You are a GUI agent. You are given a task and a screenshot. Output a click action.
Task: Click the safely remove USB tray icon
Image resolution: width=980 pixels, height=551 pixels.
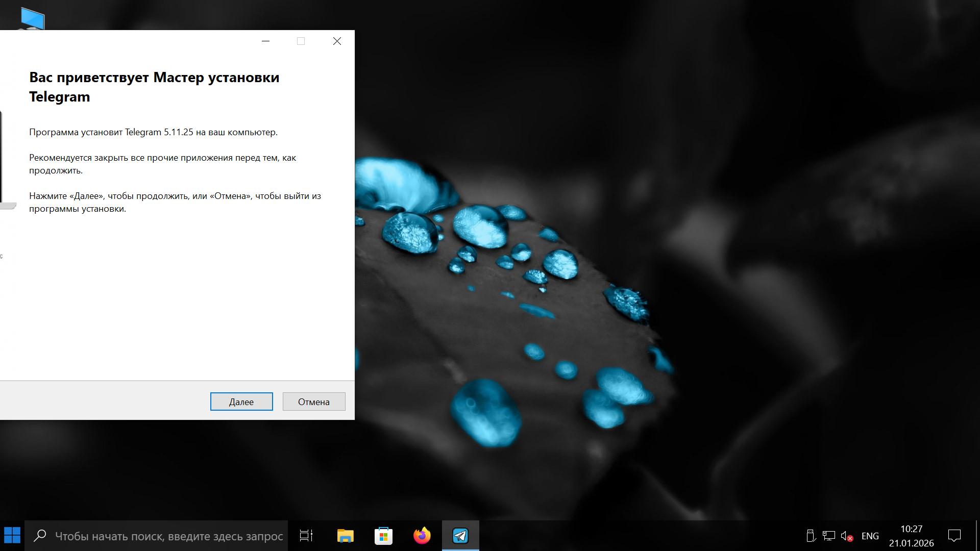[x=810, y=536]
